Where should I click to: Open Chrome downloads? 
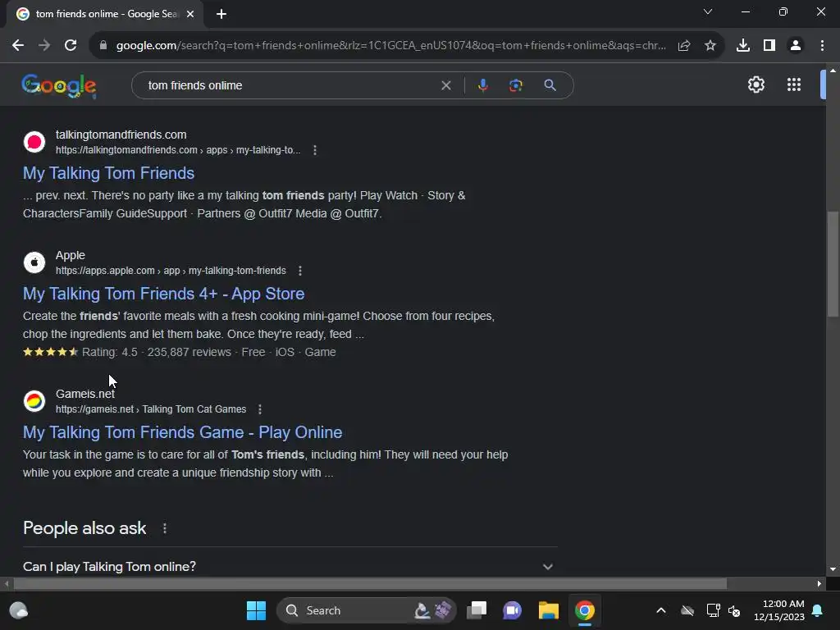[x=743, y=46]
